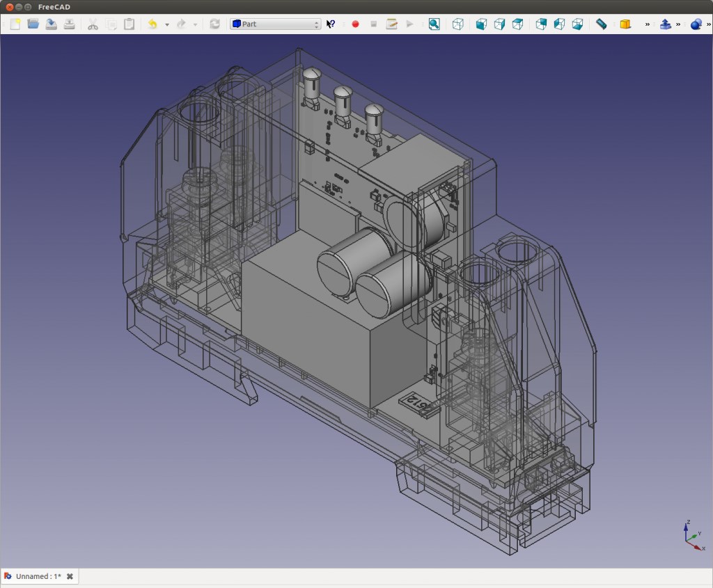Close the Unnamed : 1* document tab
Image resolution: width=713 pixels, height=588 pixels.
(x=70, y=576)
